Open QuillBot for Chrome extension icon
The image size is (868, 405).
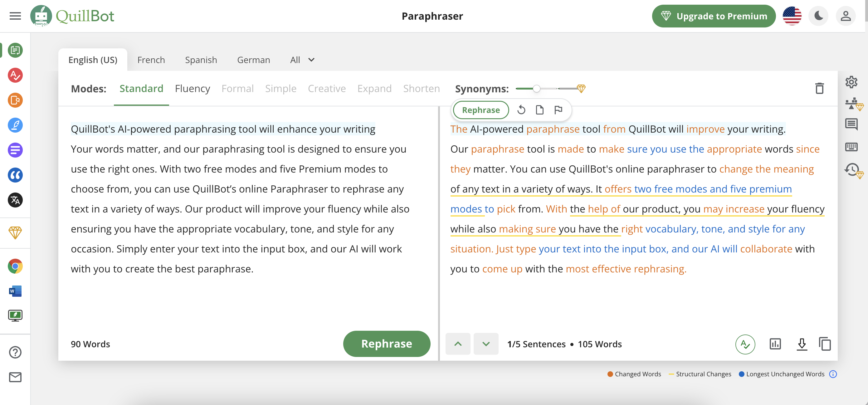15,266
